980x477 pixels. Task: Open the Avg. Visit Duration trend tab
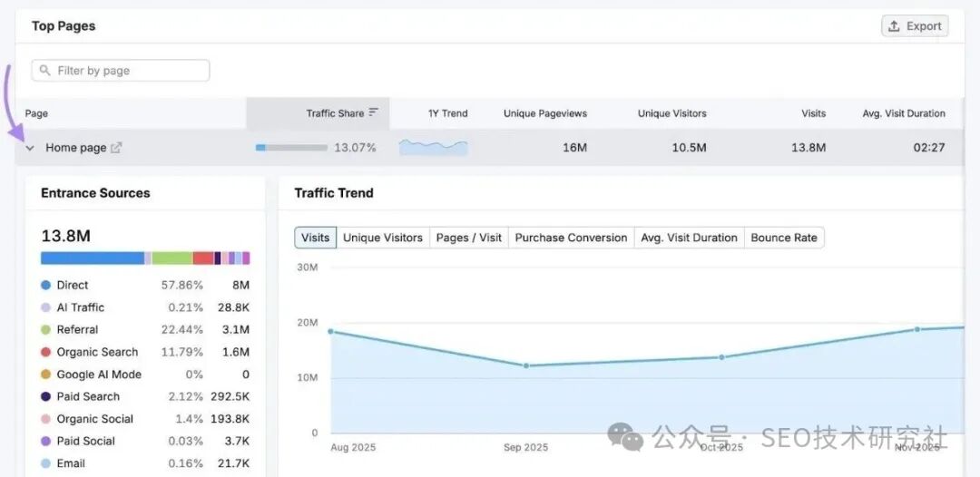coord(689,238)
